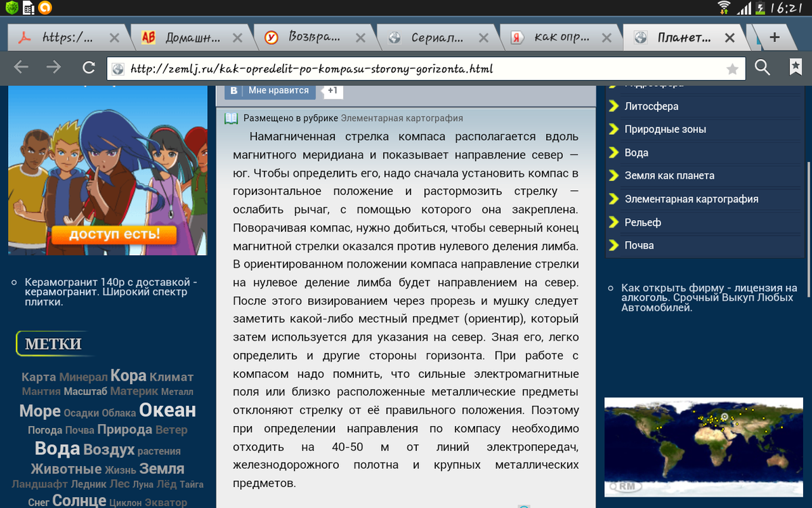Open a new tab with the plus button
This screenshot has height=508, width=812.
775,37
